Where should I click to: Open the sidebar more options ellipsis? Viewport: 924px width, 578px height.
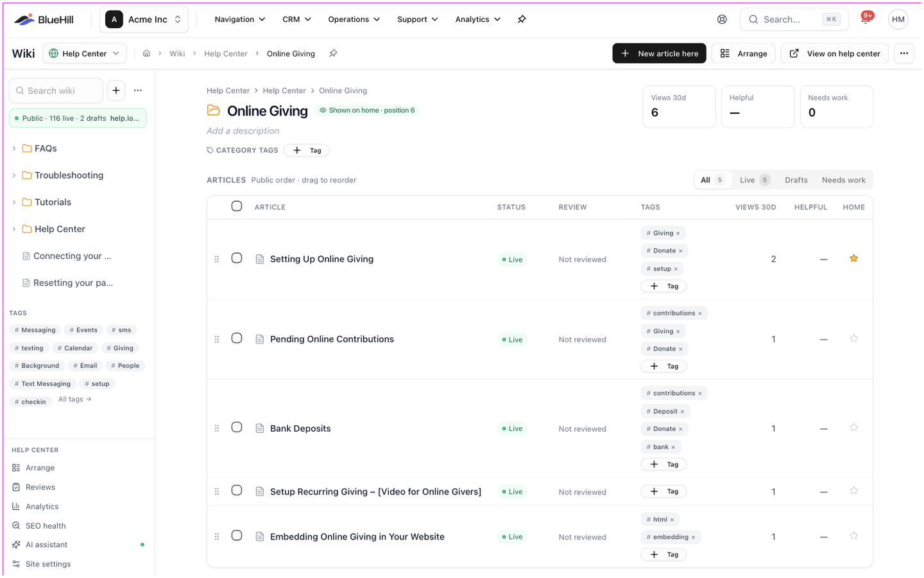138,91
